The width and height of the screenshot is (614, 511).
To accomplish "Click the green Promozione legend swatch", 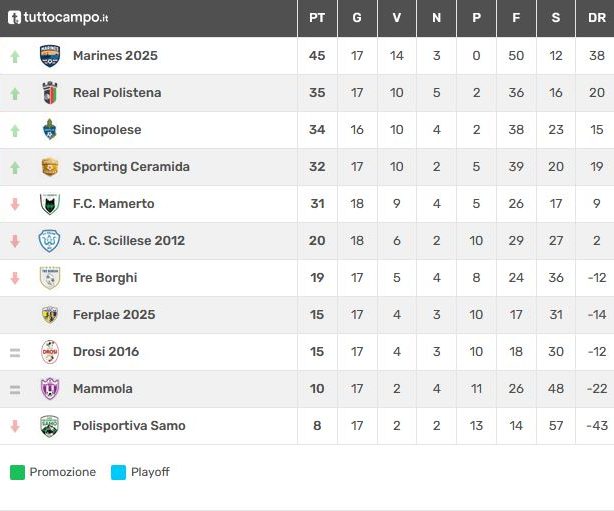I will click(17, 472).
